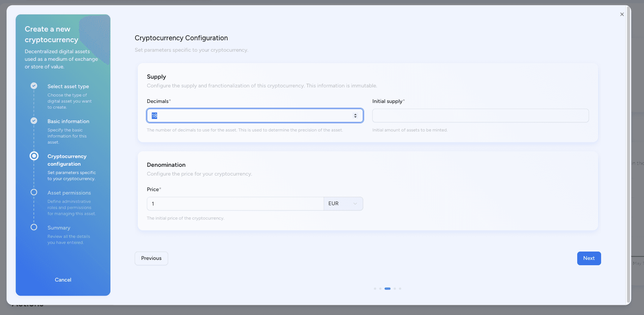Click the Supply section heading
The image size is (644, 315).
click(156, 77)
